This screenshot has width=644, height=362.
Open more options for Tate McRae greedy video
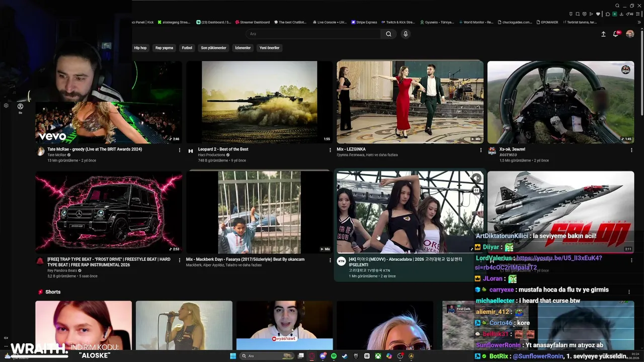180,150
